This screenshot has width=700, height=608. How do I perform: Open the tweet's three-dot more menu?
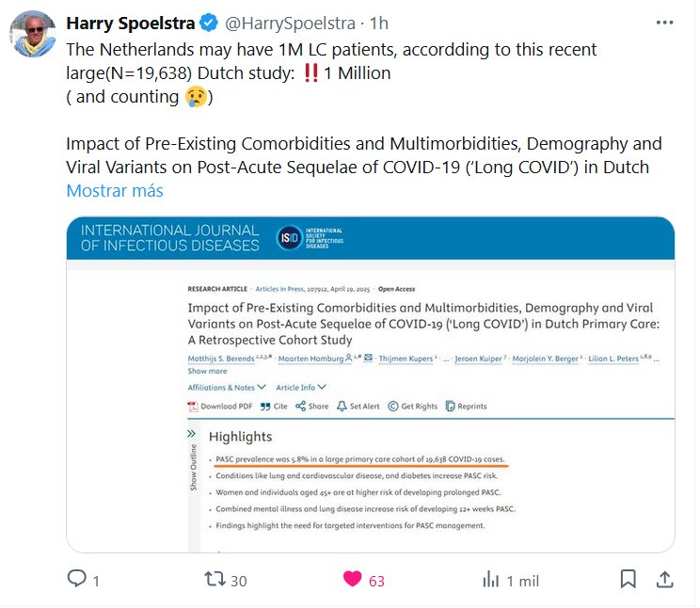click(x=667, y=22)
